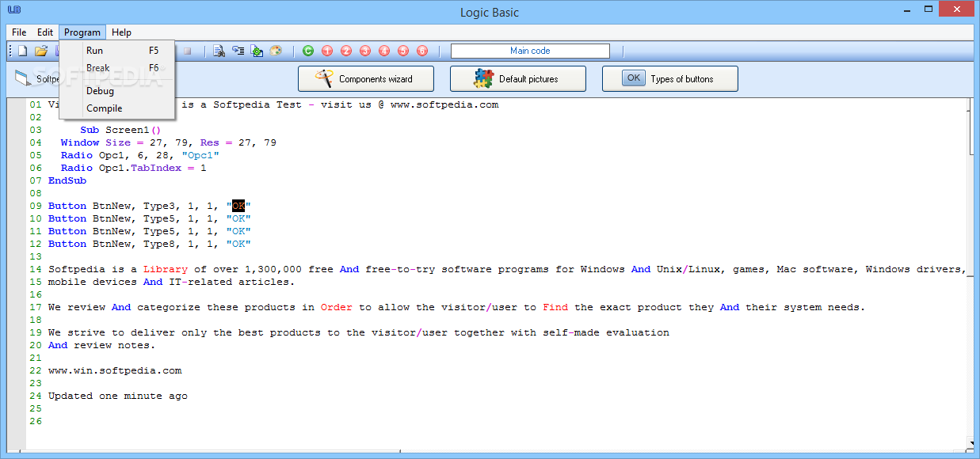
Task: Click the "Opc1" string on line 05
Action: 200,155
